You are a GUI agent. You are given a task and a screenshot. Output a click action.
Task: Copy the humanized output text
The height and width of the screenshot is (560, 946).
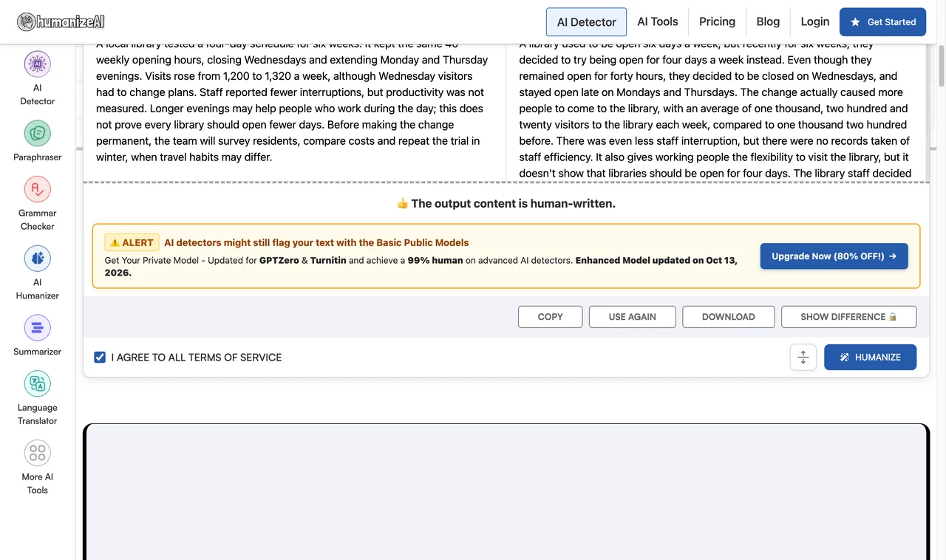point(550,317)
